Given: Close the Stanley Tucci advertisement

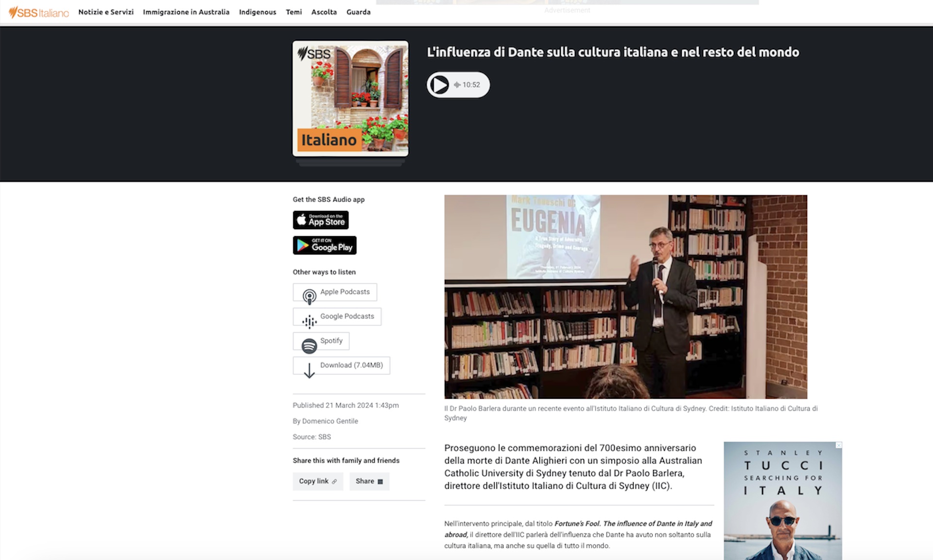Looking at the screenshot, I should [x=838, y=445].
